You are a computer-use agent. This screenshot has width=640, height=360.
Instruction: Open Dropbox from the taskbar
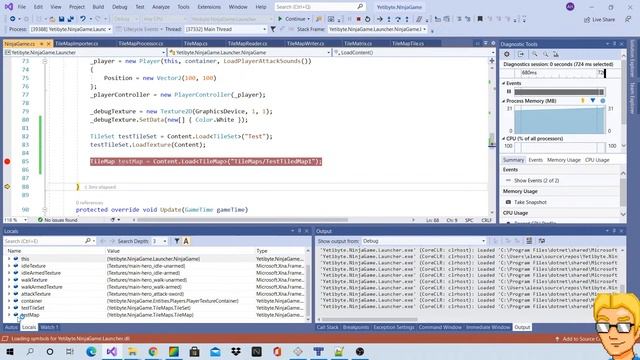(x=236, y=351)
